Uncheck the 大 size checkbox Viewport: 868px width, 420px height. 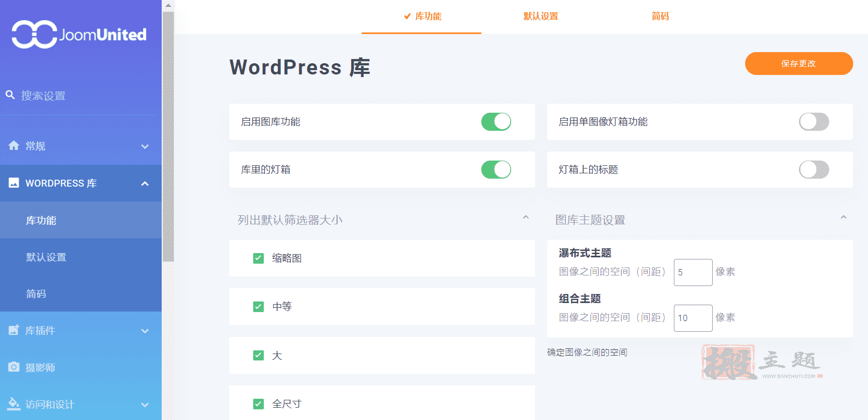(258, 355)
